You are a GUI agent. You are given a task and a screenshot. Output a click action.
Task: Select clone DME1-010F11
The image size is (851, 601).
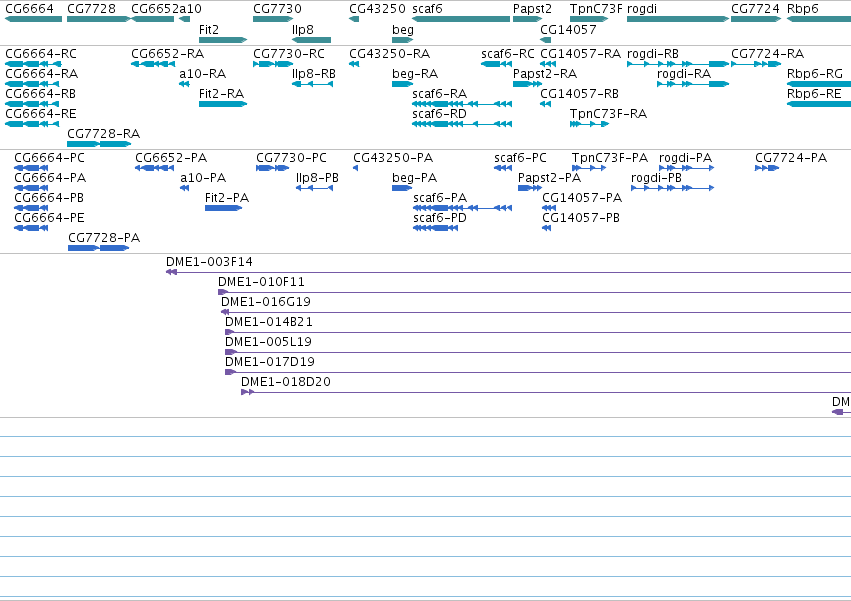[x=261, y=282]
